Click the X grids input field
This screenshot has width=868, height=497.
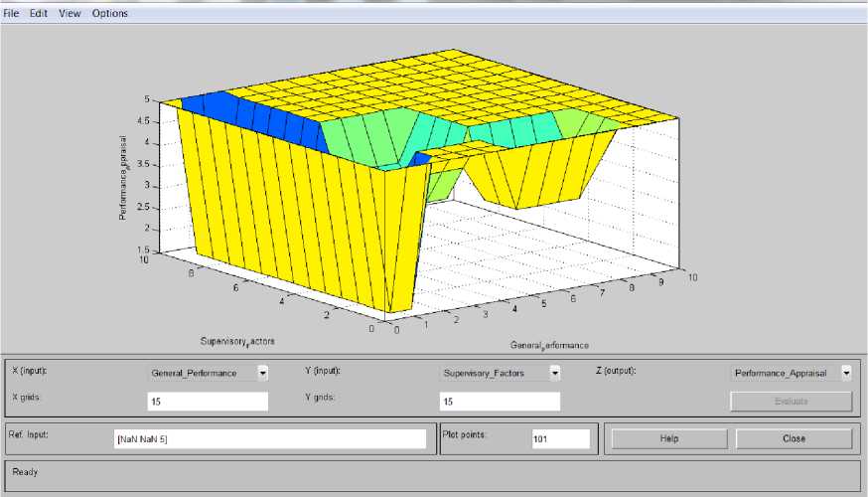[x=208, y=402]
